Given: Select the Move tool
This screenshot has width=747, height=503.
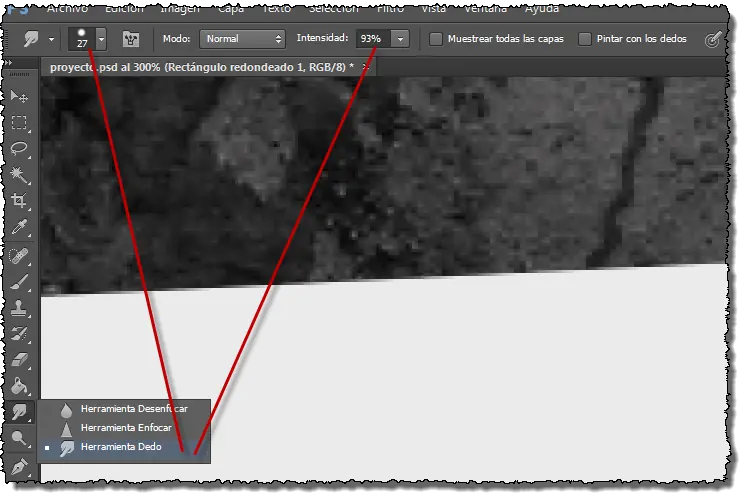Looking at the screenshot, I should tap(19, 97).
